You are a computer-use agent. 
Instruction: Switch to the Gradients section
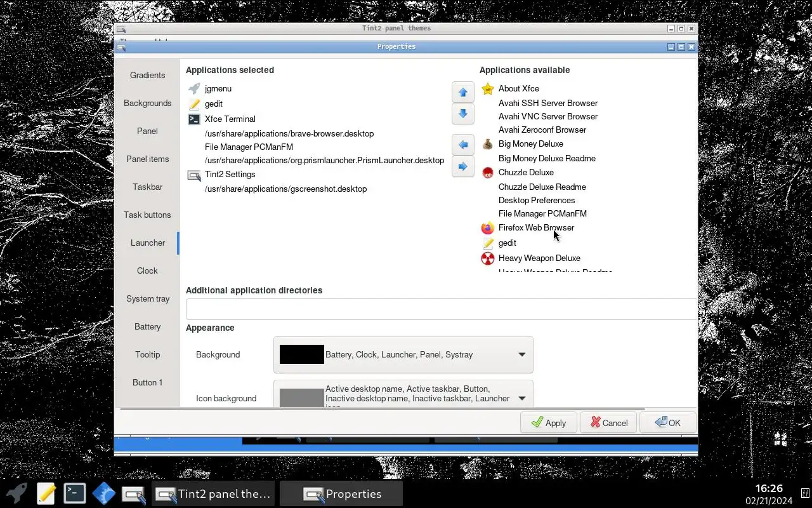point(147,76)
